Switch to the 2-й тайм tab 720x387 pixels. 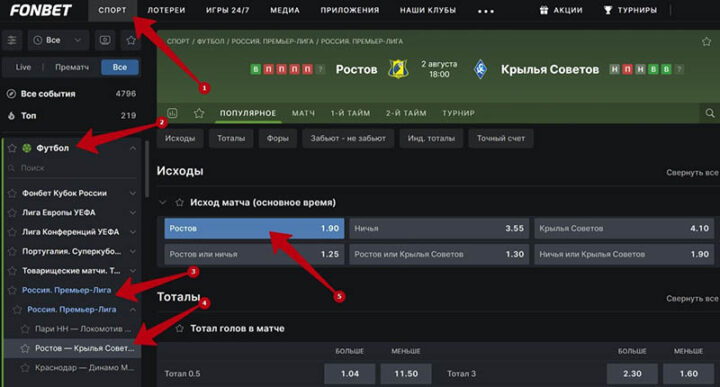click(406, 113)
